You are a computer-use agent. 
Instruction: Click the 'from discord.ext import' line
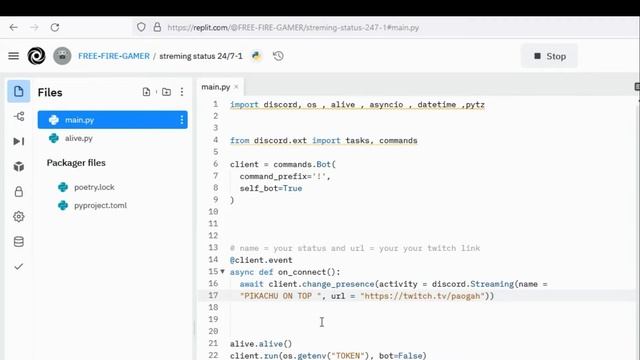tap(324, 140)
